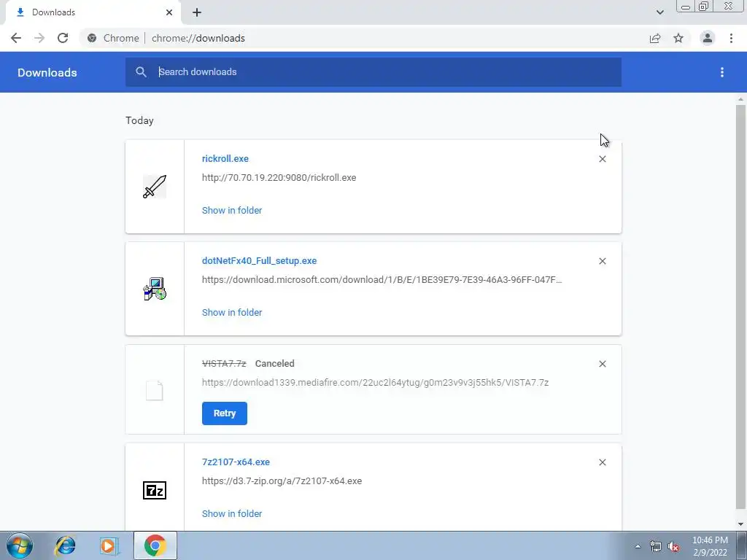
Task: Click the forward navigation arrow
Action: click(x=39, y=38)
